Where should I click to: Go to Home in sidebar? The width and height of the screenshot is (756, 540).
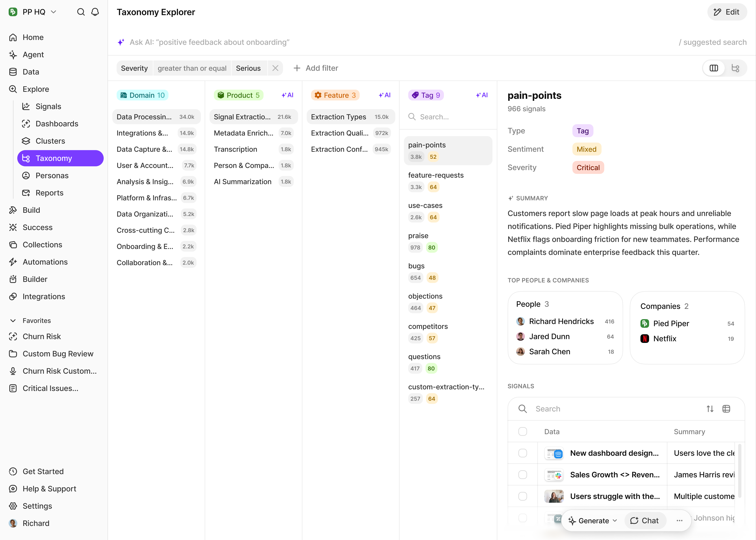[54, 37]
